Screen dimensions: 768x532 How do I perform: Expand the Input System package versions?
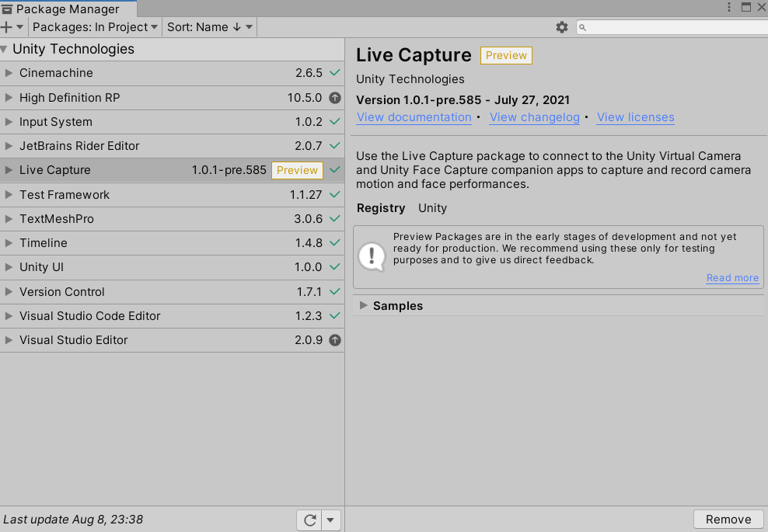click(9, 122)
